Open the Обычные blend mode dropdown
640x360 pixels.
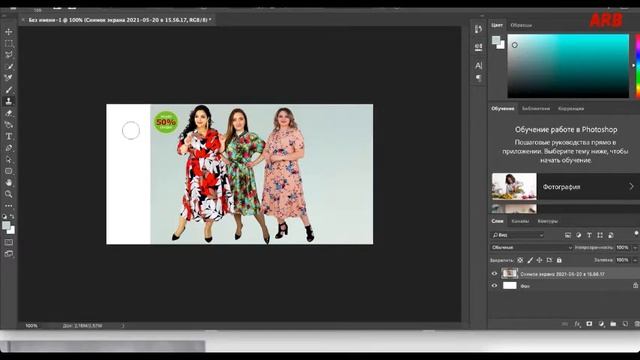[531, 247]
